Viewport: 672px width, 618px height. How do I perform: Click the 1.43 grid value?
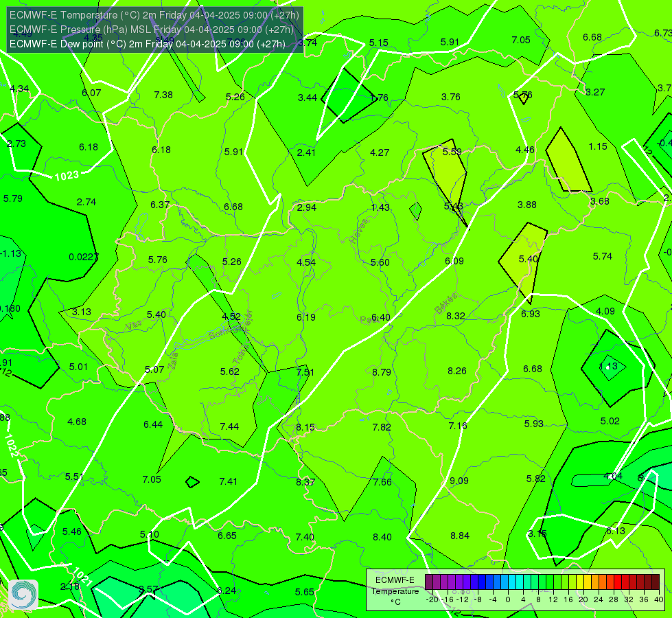[380, 207]
